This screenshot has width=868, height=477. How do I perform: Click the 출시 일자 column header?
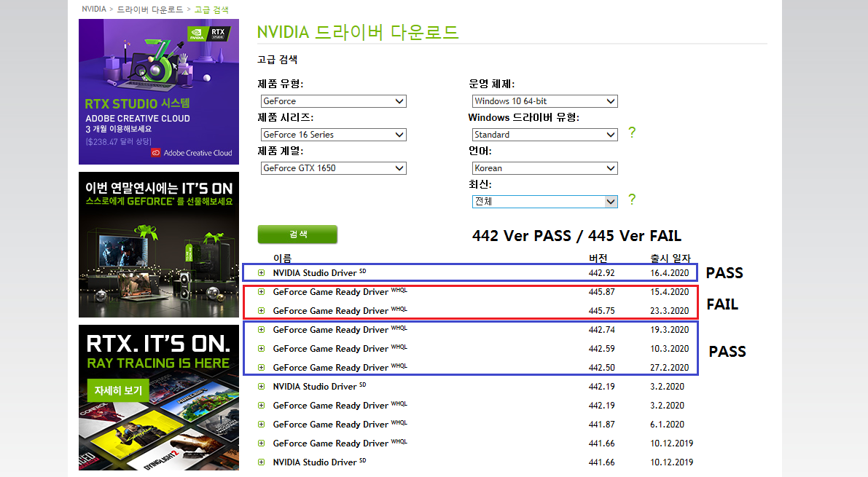pyautogui.click(x=670, y=258)
